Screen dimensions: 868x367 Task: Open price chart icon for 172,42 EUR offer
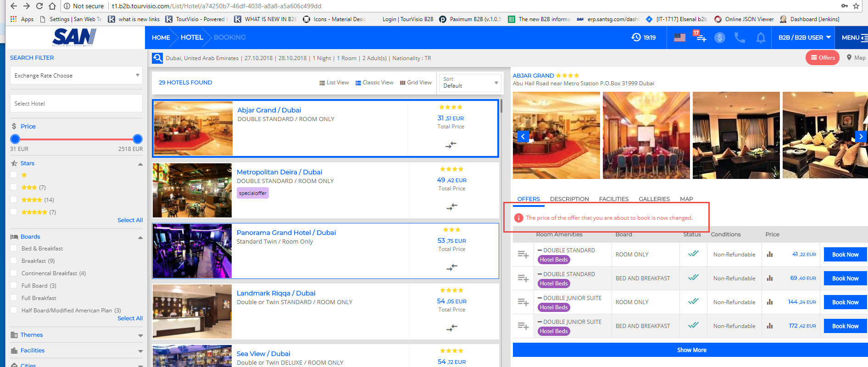[x=770, y=326]
